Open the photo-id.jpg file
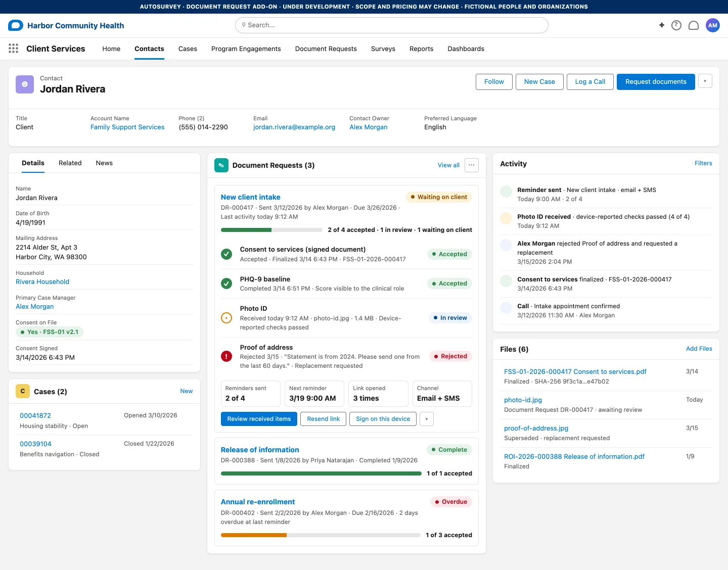This screenshot has width=728, height=570. click(x=523, y=400)
